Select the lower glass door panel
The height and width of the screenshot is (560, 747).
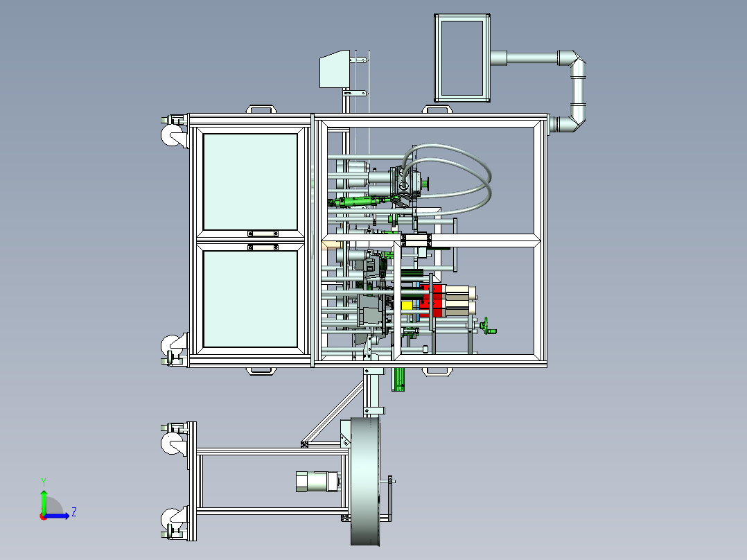point(251,299)
